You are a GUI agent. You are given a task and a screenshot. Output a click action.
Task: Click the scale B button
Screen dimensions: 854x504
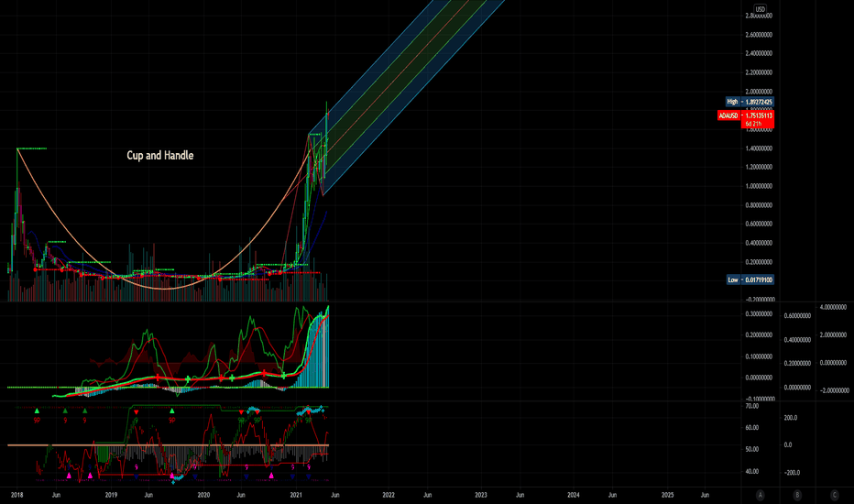797,495
